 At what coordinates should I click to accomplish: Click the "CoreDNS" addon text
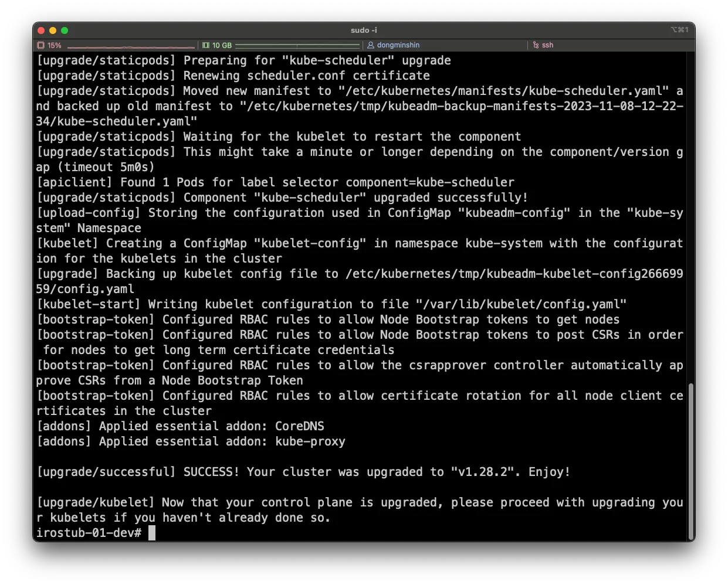300,426
